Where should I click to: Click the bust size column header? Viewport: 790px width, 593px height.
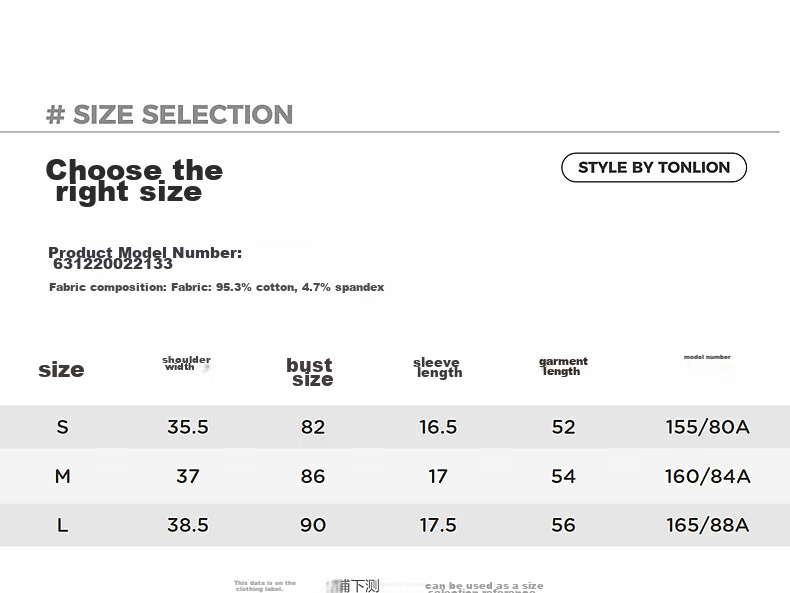pos(310,372)
